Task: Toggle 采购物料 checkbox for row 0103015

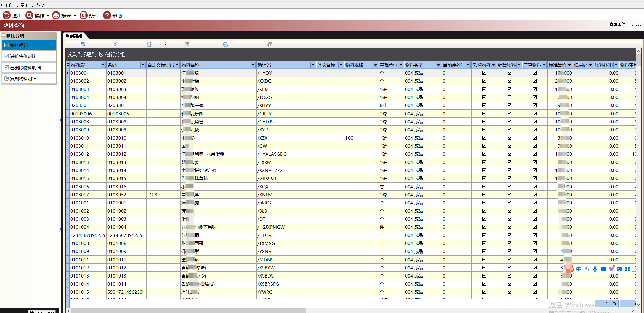Action: [484, 178]
